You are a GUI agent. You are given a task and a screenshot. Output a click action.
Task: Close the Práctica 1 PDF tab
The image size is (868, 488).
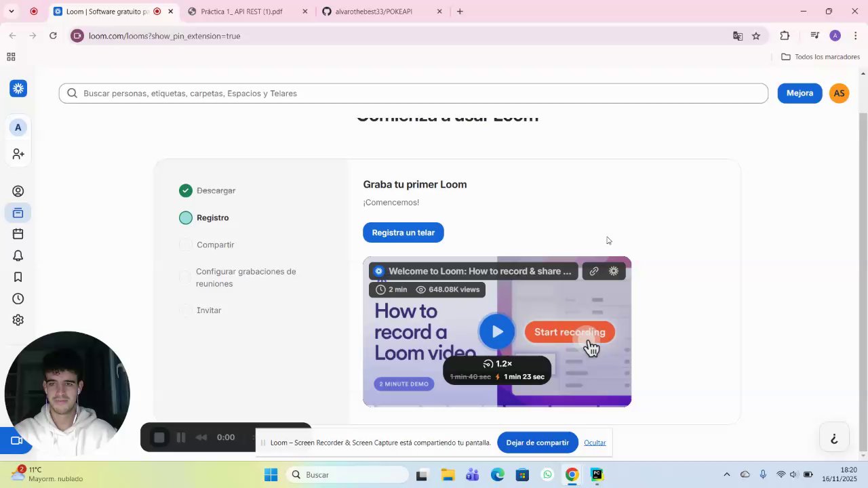point(304,12)
